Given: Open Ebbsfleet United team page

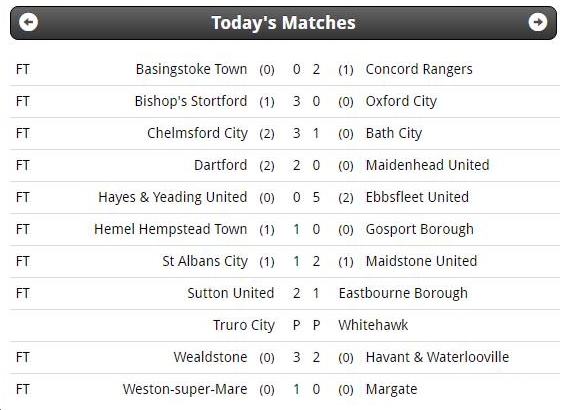Looking at the screenshot, I should 417,197.
